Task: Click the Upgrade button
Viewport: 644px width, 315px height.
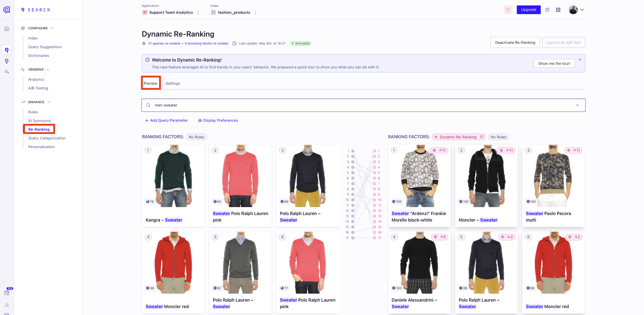Action: click(x=528, y=10)
